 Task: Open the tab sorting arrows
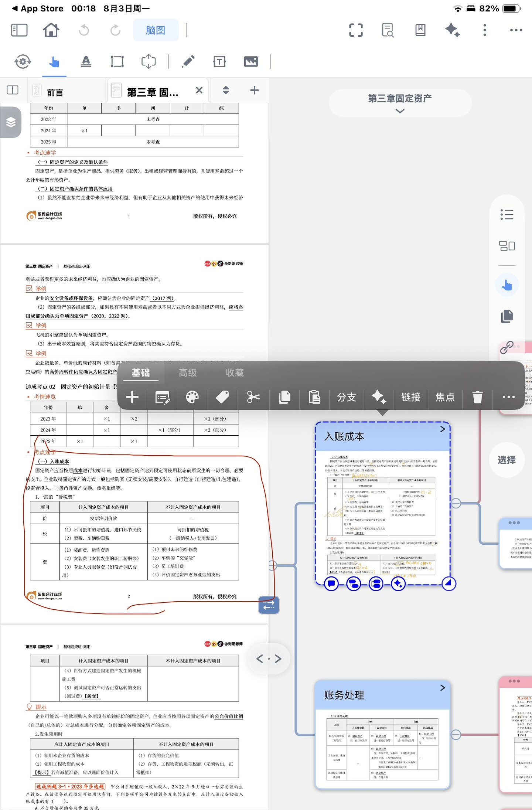(x=226, y=90)
